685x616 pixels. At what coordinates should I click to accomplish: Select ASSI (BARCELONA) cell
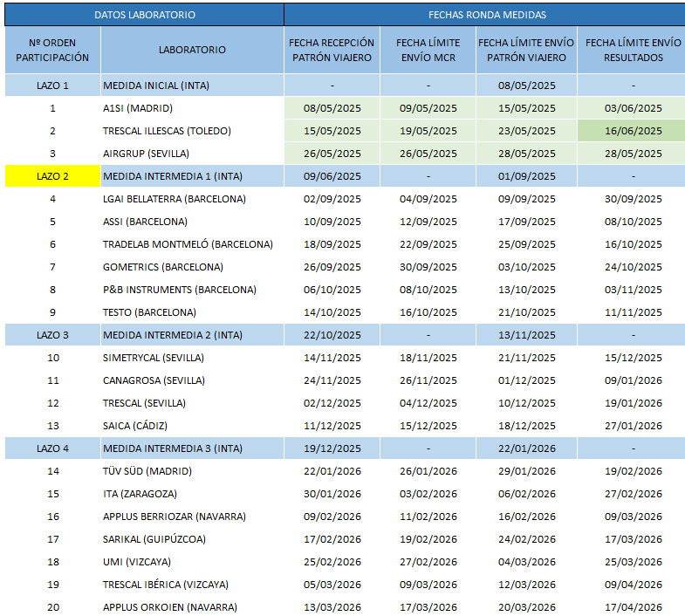[x=192, y=222]
